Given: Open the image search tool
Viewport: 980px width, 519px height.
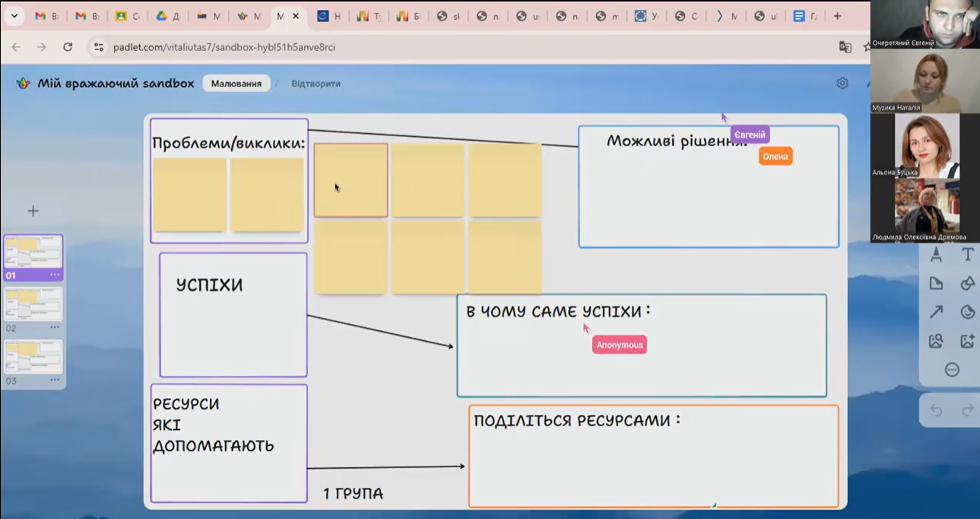Looking at the screenshot, I should [x=936, y=341].
